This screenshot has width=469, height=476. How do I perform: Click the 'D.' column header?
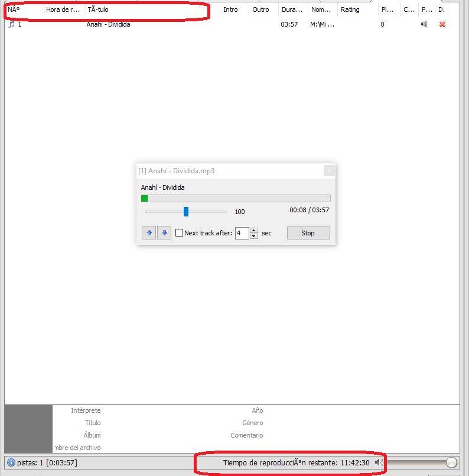[441, 9]
